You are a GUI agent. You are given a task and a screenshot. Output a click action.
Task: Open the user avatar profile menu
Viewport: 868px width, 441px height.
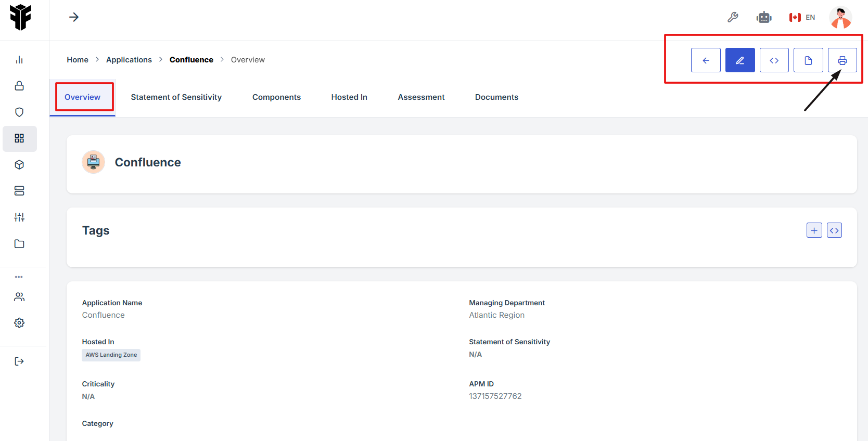(840, 17)
